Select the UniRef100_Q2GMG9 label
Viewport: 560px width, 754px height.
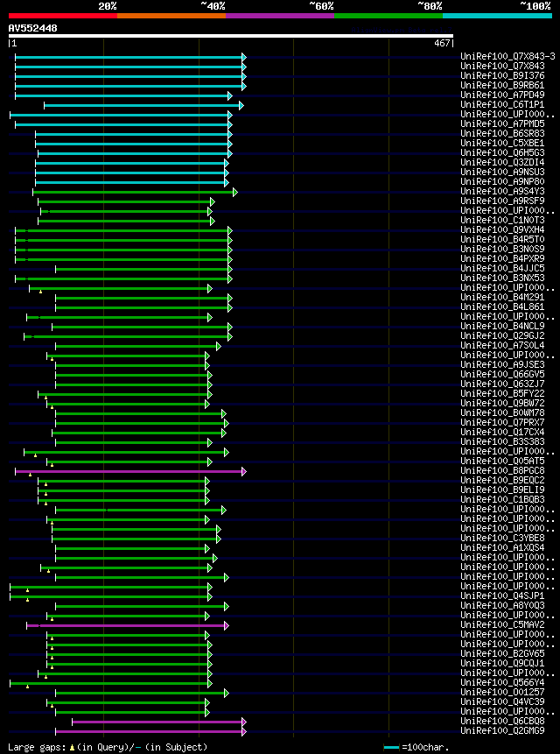tap(503, 730)
